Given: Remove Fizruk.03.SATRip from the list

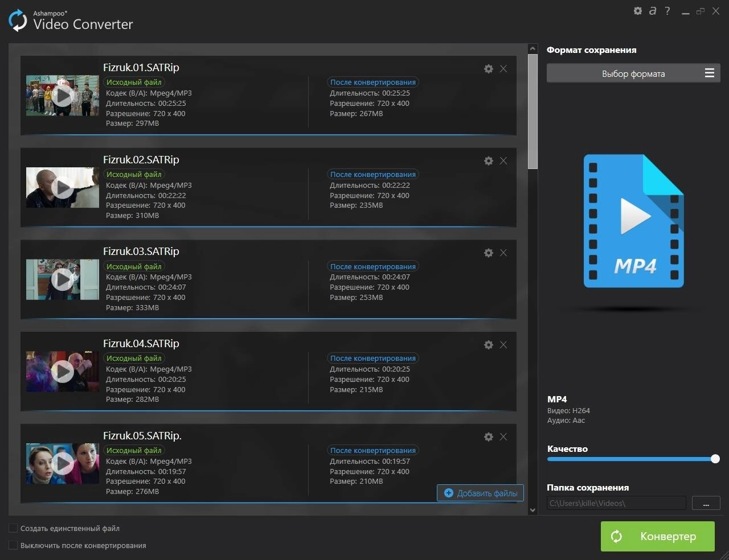Looking at the screenshot, I should pyautogui.click(x=503, y=253).
